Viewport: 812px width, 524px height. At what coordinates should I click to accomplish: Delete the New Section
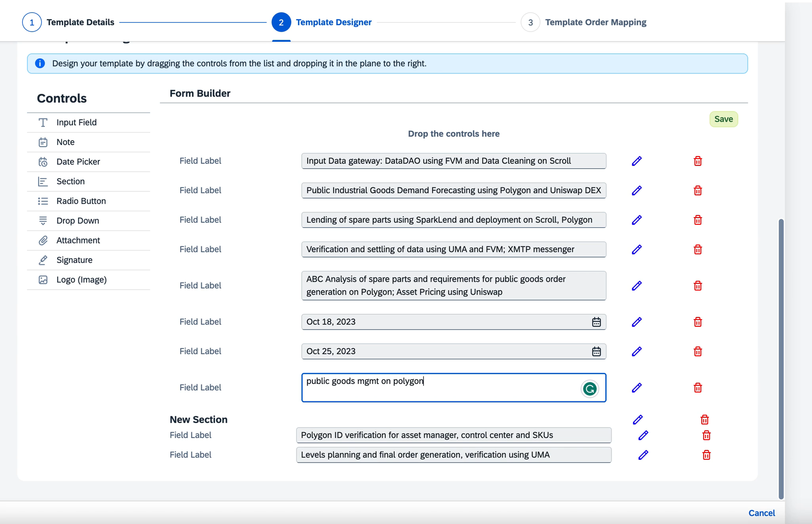[704, 420]
